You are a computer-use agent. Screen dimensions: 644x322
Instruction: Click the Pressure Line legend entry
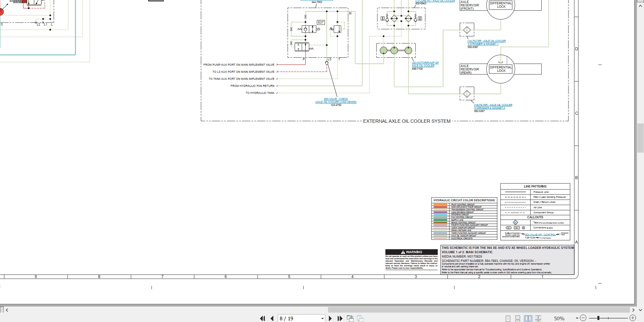541,192
